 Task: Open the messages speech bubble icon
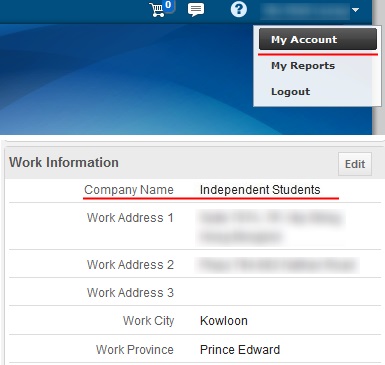196,10
